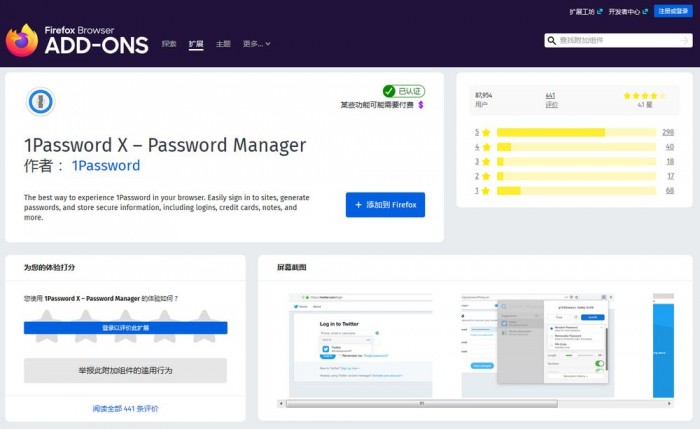Click 举报此附加组件的滥用行为 button
Screen dimensions: 700x429
pos(125,371)
